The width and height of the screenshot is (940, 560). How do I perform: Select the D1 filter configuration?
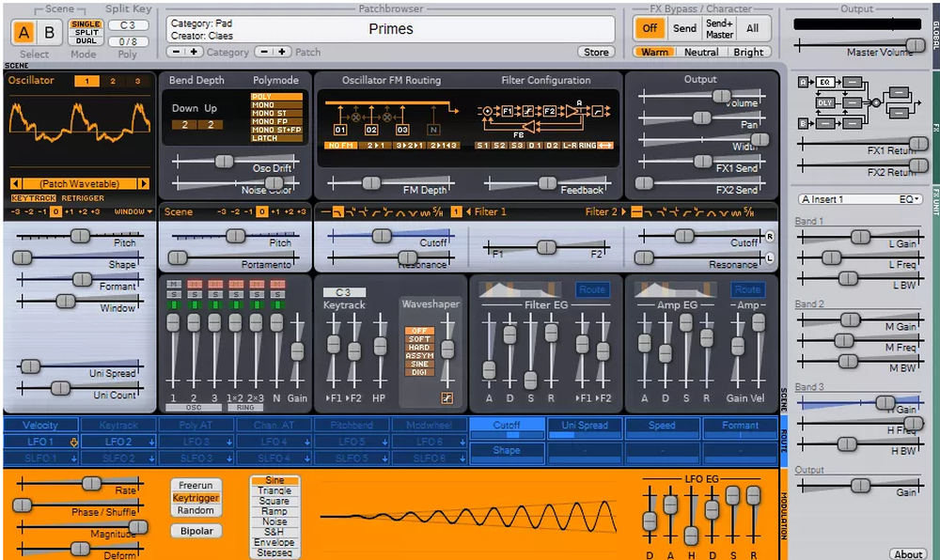tap(535, 146)
